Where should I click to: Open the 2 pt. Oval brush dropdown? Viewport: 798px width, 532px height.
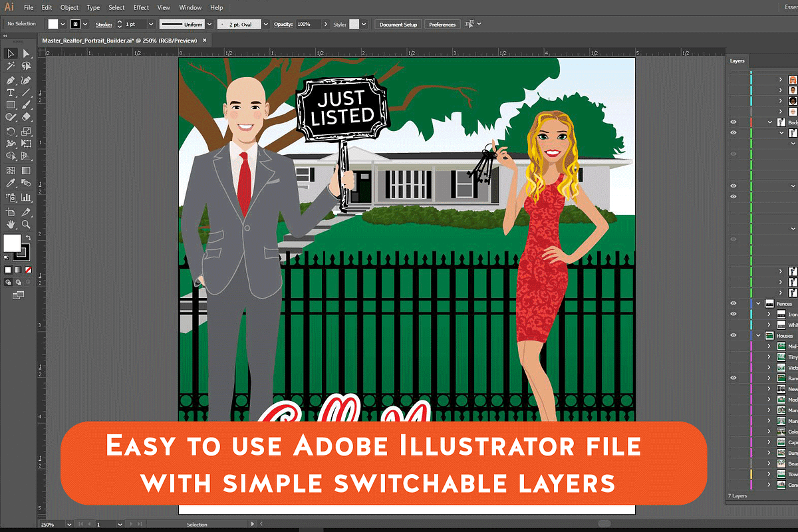click(x=267, y=24)
